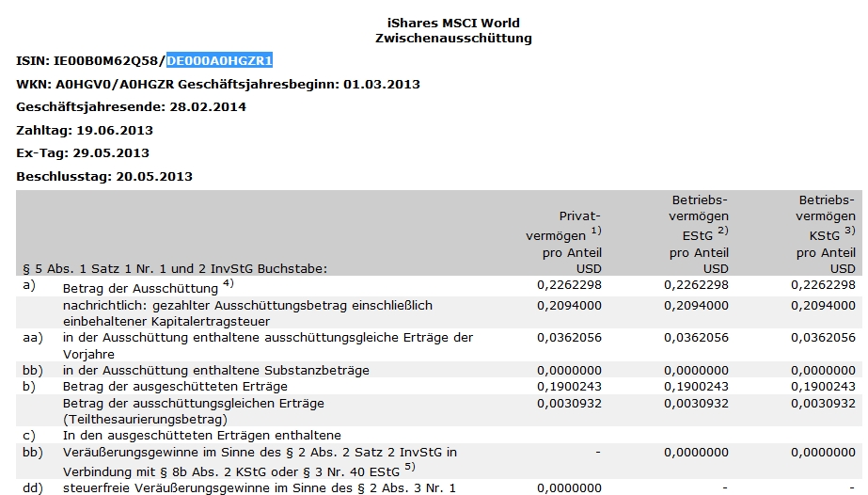Select 0,0362056 in the EStG column
868x495 pixels.
pyautogui.click(x=697, y=338)
